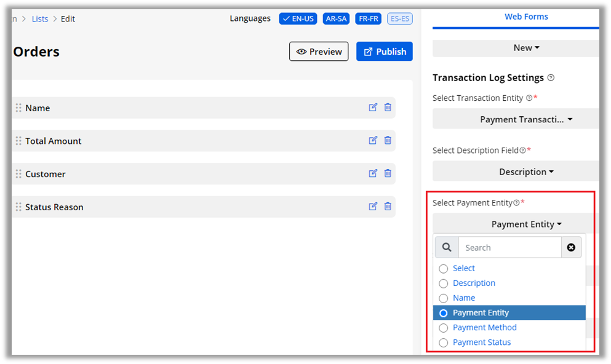Image resolution: width=611 pixels, height=364 pixels.
Task: Grab the drag handle beside Name
Action: click(18, 108)
